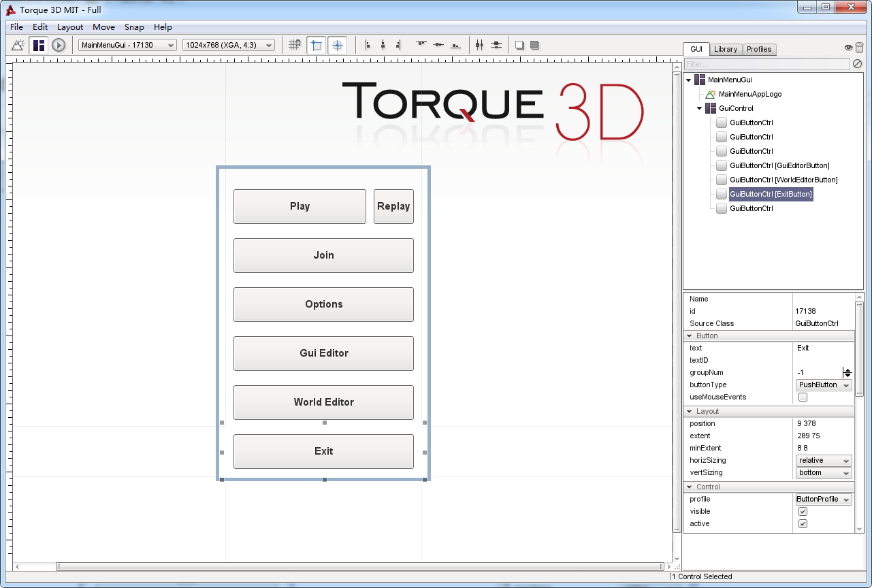
Task: Toggle snap to grid icon
Action: point(295,46)
